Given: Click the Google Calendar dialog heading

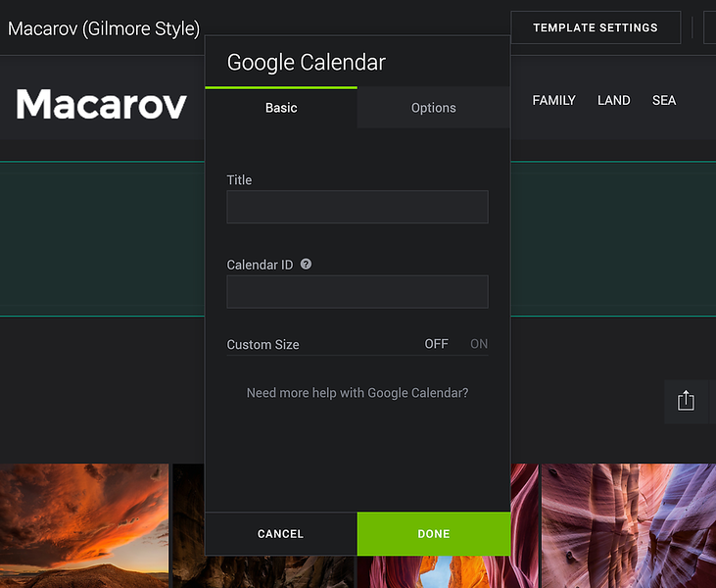Looking at the screenshot, I should pos(307,63).
